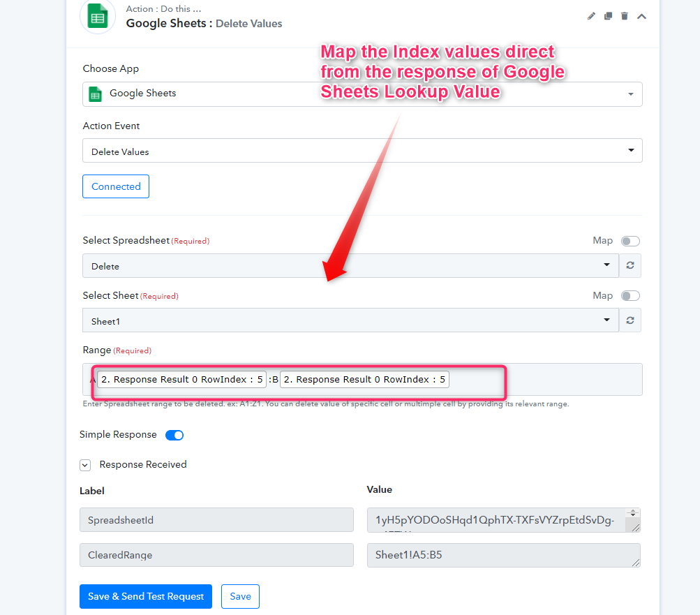The image size is (700, 615).
Task: Toggle the Map switch for Select Spreadsheet
Action: tap(630, 241)
